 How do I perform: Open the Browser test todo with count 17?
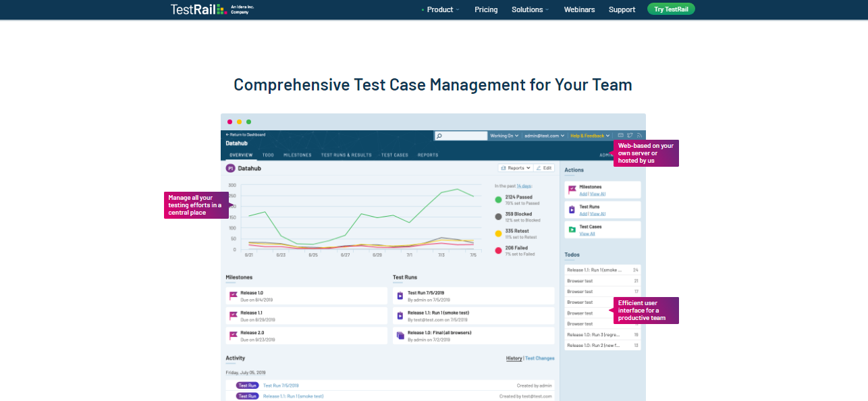603,292
